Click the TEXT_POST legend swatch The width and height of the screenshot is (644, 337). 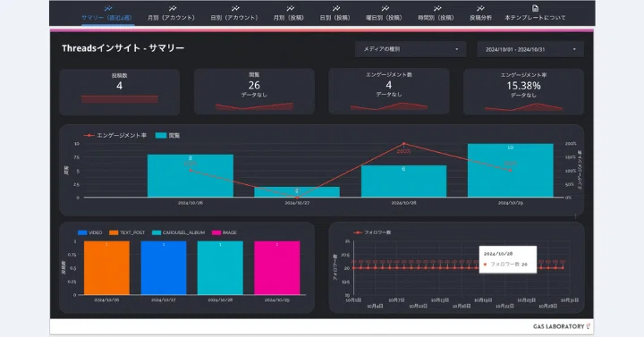coord(114,232)
